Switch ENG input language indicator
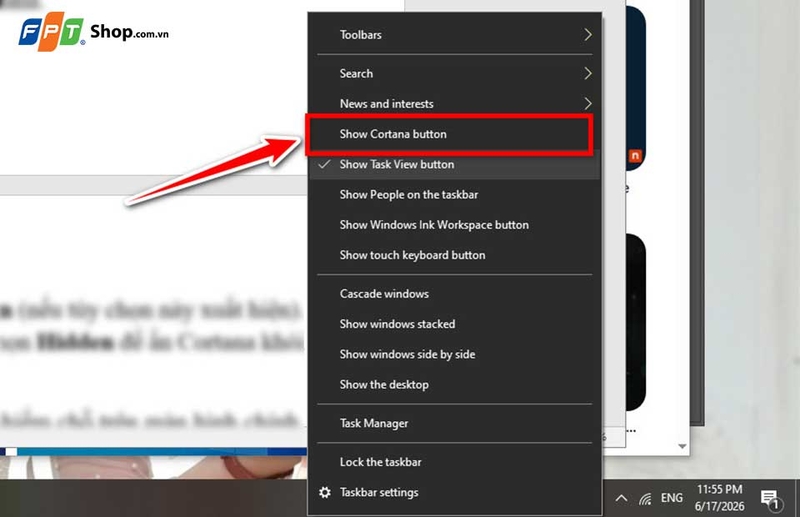The width and height of the screenshot is (800, 517). pyautogui.click(x=671, y=498)
